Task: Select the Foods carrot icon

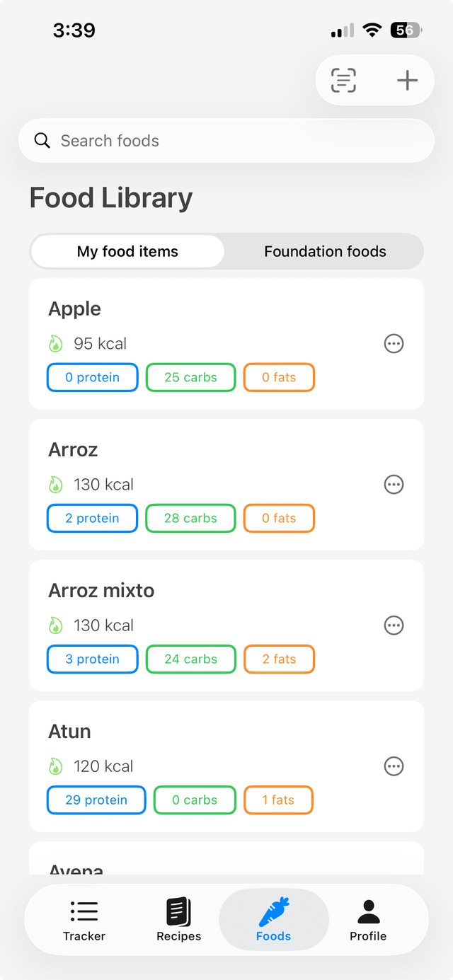Action: tap(274, 911)
